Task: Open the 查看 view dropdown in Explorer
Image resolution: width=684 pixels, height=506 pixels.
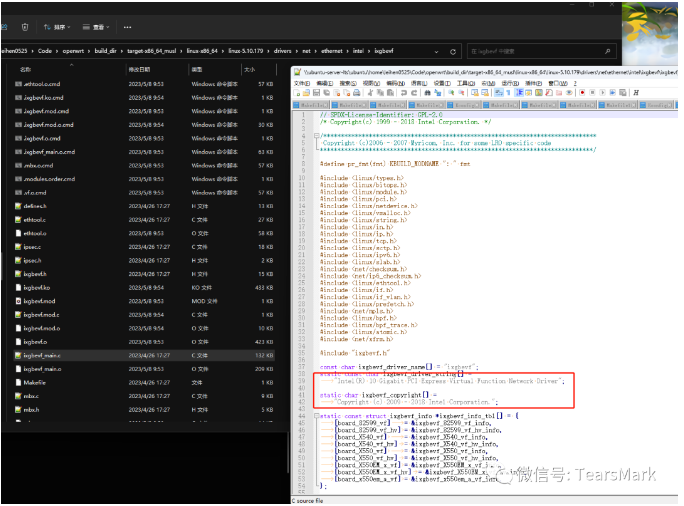Action: (96, 27)
